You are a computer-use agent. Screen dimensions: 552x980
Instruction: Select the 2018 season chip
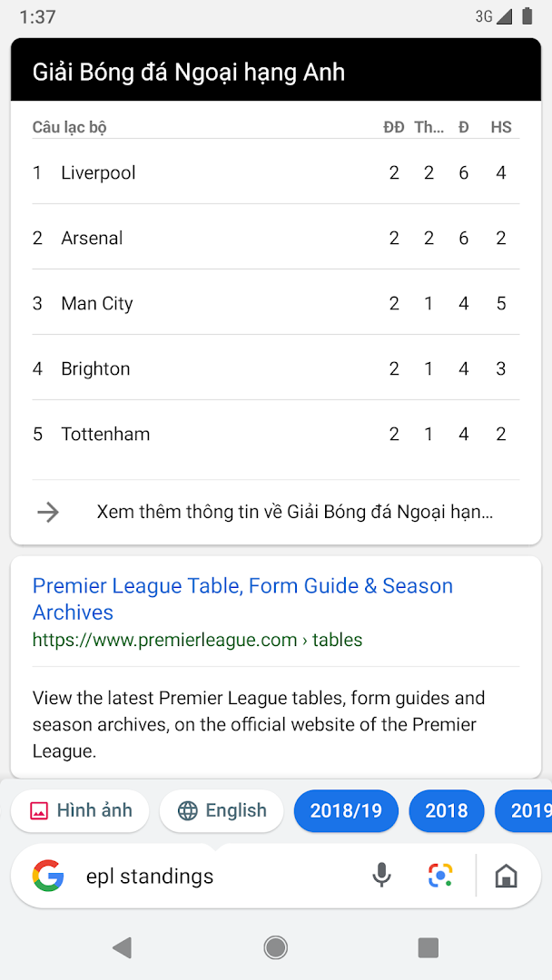pyautogui.click(x=446, y=810)
